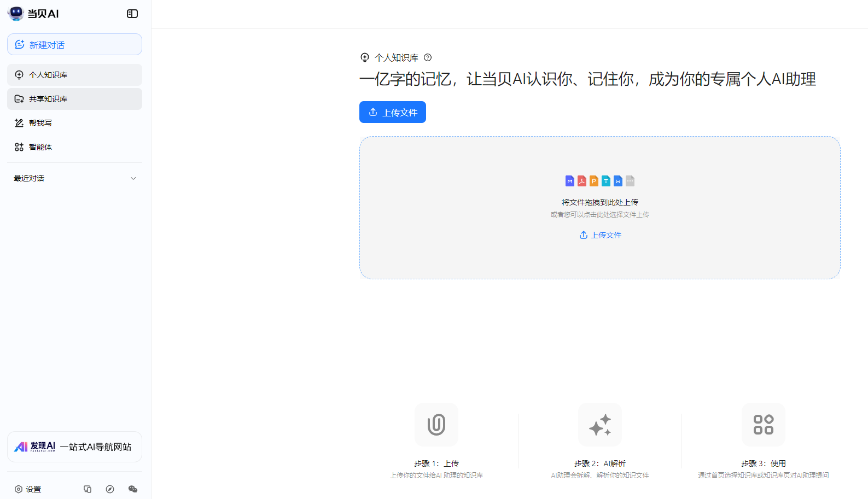
Task: Click the 上传文件 link in the drop zone
Action: [600, 235]
